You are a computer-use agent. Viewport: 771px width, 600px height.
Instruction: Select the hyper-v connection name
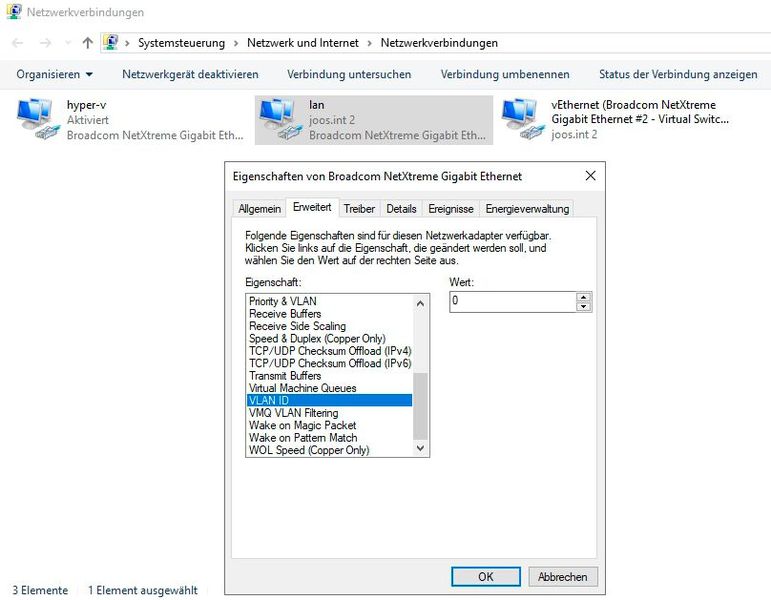pos(87,105)
